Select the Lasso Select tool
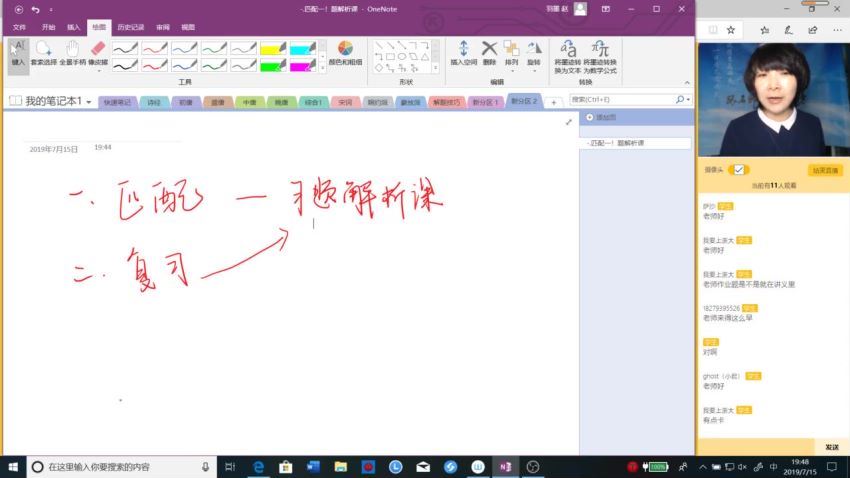The image size is (850, 478). pos(43,53)
